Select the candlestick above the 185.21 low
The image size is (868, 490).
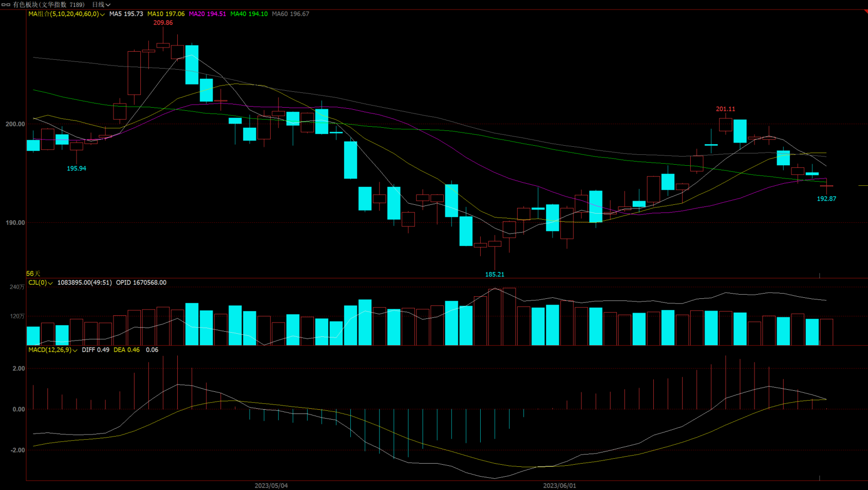[494, 244]
